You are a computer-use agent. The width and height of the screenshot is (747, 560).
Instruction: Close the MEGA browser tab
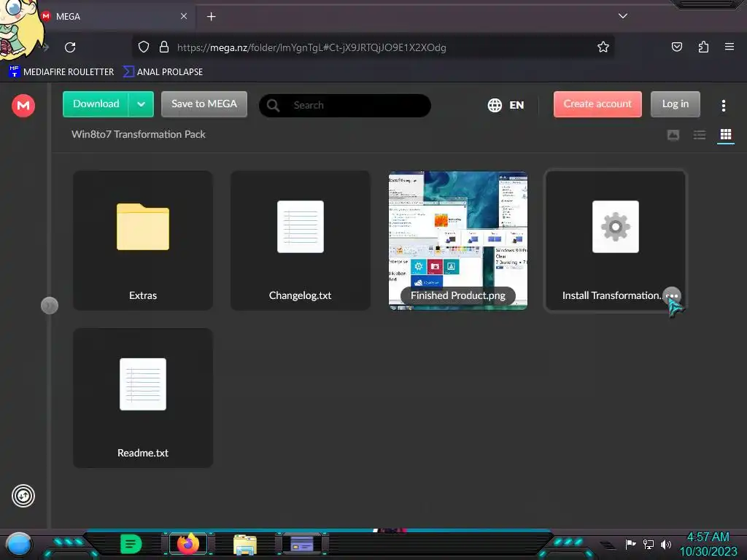click(184, 16)
